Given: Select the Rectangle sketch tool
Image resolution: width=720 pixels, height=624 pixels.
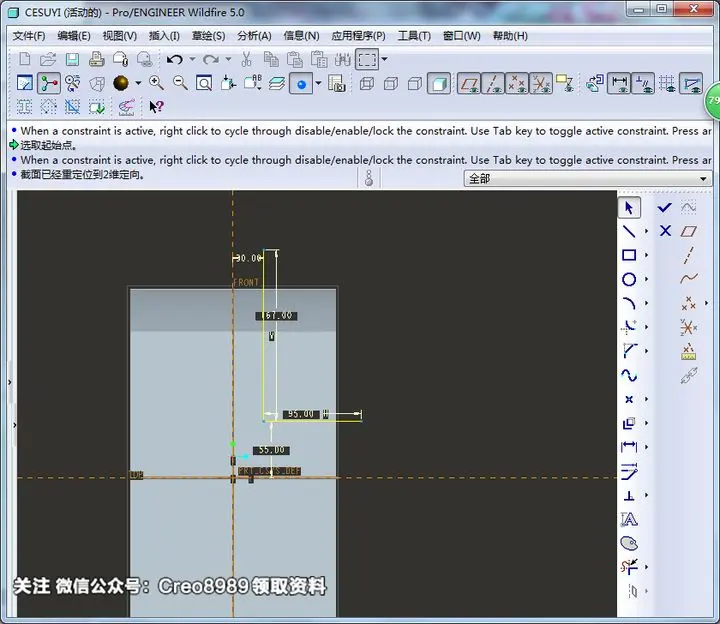Looking at the screenshot, I should tap(629, 255).
